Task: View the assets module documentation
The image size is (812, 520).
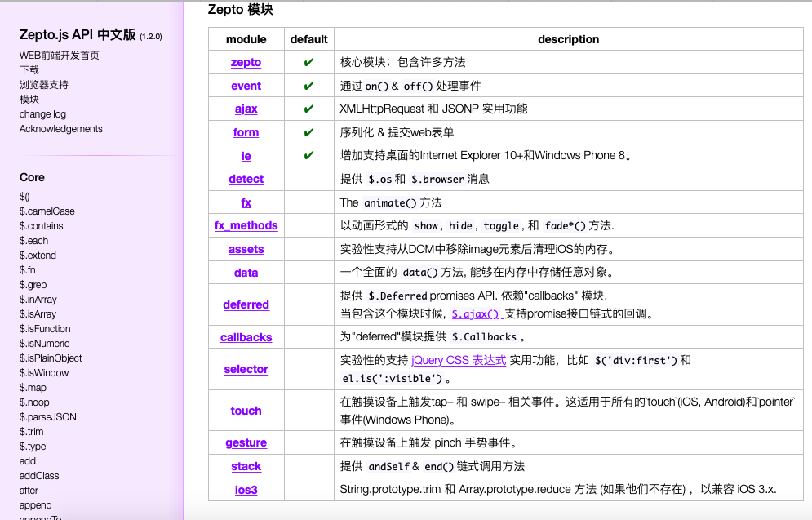Action: pyautogui.click(x=246, y=248)
